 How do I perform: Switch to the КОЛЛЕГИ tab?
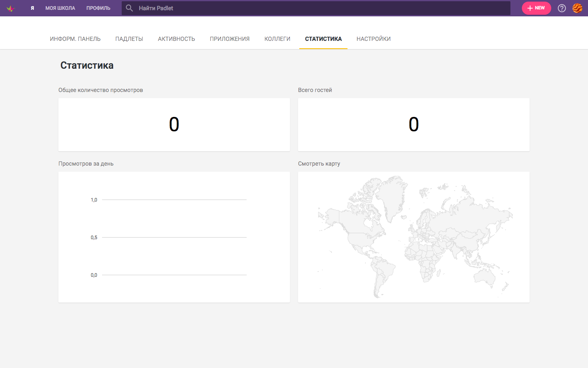[x=277, y=38]
